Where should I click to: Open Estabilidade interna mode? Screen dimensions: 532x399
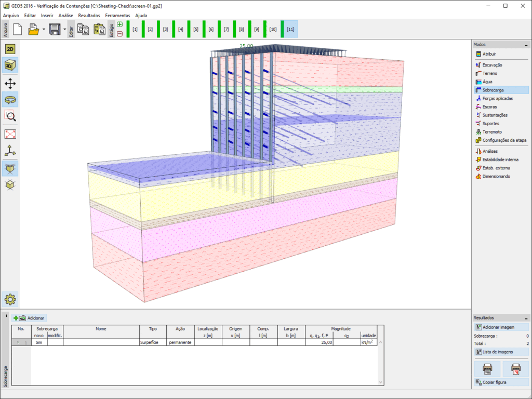pyautogui.click(x=501, y=159)
